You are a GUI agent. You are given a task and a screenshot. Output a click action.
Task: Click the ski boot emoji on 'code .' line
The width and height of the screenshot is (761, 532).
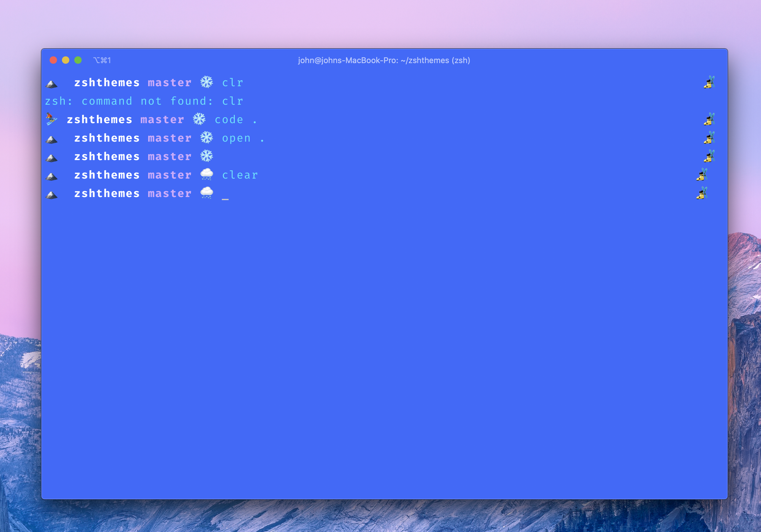point(709,119)
